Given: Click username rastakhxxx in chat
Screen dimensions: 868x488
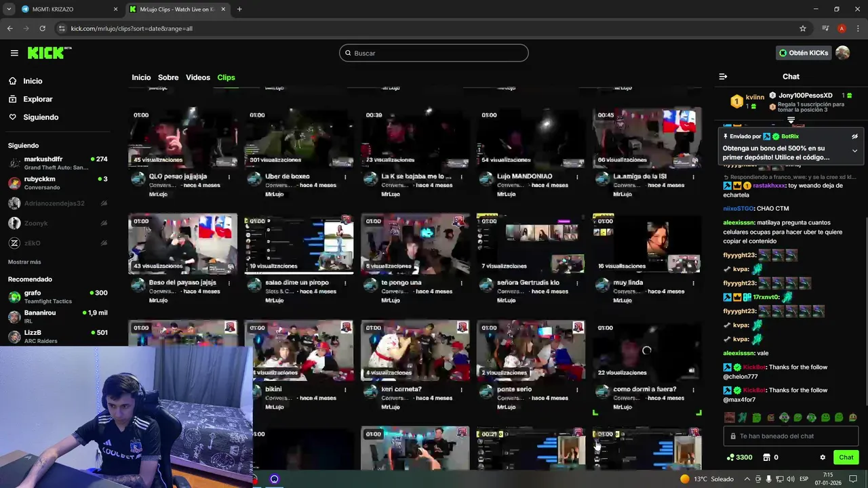Looking at the screenshot, I should (769, 185).
